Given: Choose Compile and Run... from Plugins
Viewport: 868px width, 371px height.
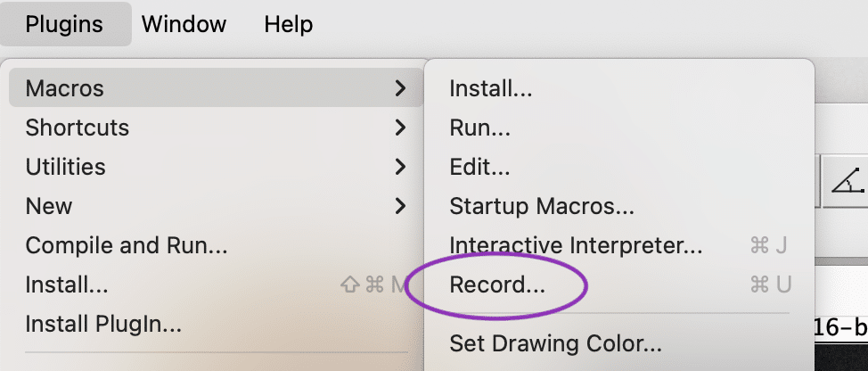Looking at the screenshot, I should pos(127,245).
